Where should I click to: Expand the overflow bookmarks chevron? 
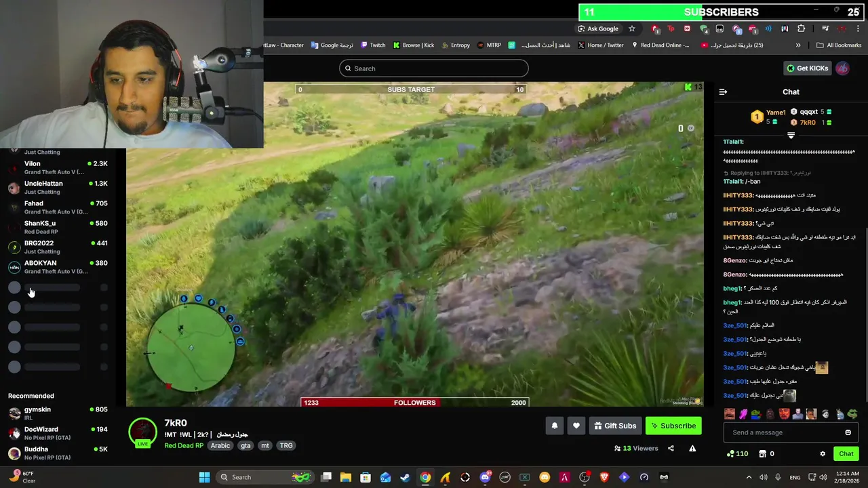click(798, 45)
